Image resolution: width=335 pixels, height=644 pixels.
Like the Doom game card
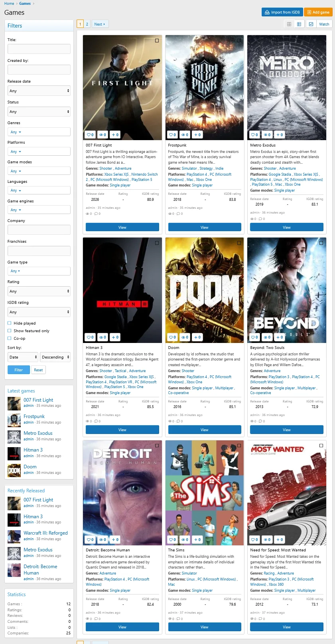click(173, 337)
